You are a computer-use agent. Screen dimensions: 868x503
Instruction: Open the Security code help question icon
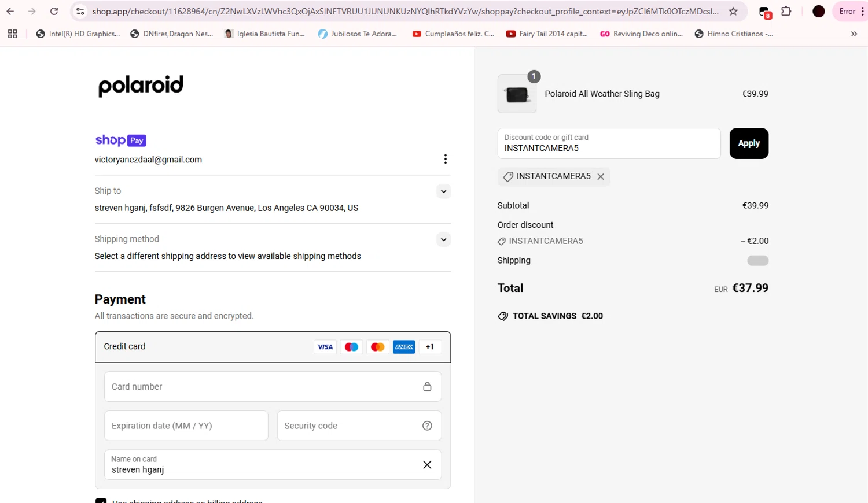(427, 426)
